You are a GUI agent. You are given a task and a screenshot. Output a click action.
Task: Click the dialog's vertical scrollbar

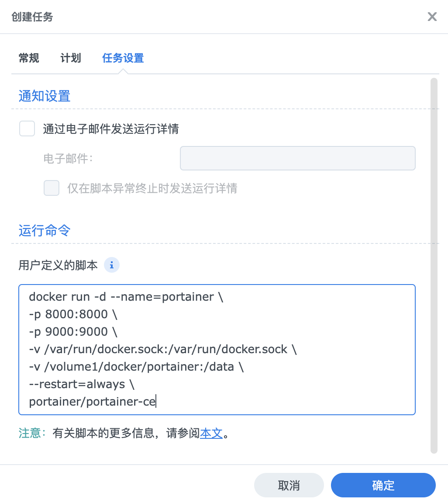[434, 262]
